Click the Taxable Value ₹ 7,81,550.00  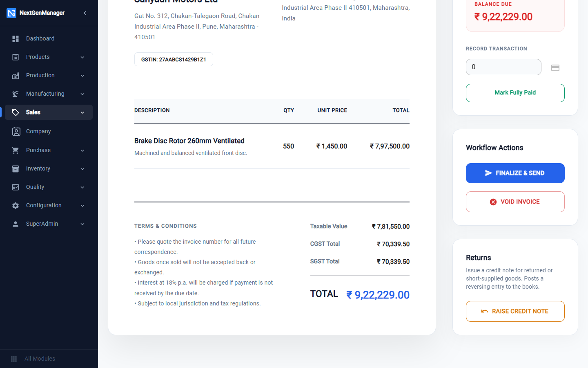pyautogui.click(x=391, y=226)
